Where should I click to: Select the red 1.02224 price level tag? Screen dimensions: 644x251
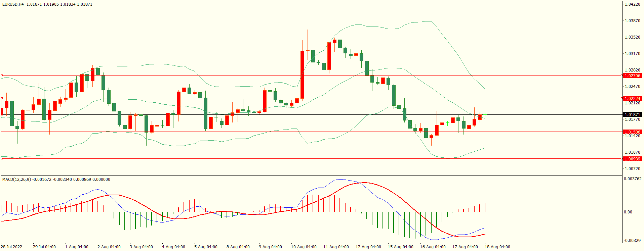[x=632, y=99]
